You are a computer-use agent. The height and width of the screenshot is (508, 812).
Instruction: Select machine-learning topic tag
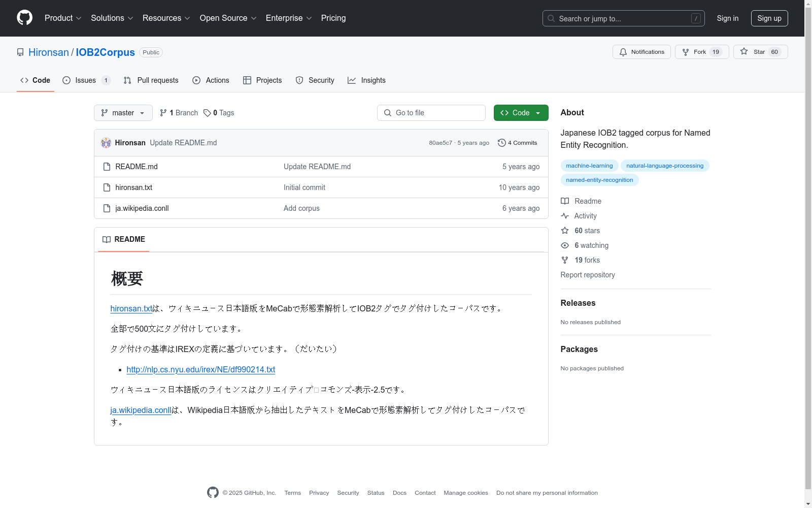point(589,166)
